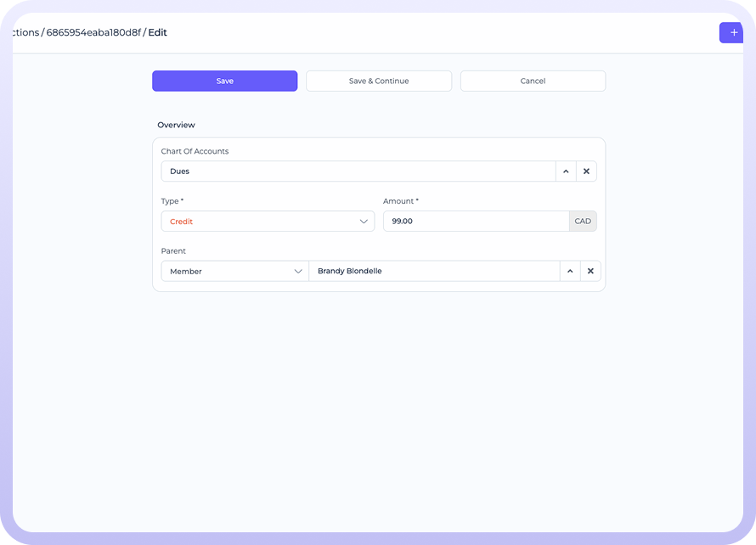This screenshot has height=545, width=756.
Task: Open the Type dropdown showing Credit
Action: (x=267, y=222)
